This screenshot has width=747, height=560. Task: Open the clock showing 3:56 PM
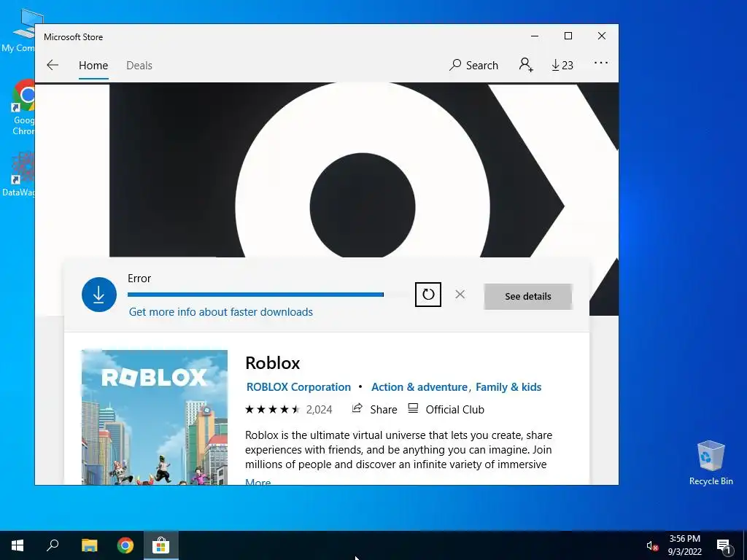click(684, 545)
